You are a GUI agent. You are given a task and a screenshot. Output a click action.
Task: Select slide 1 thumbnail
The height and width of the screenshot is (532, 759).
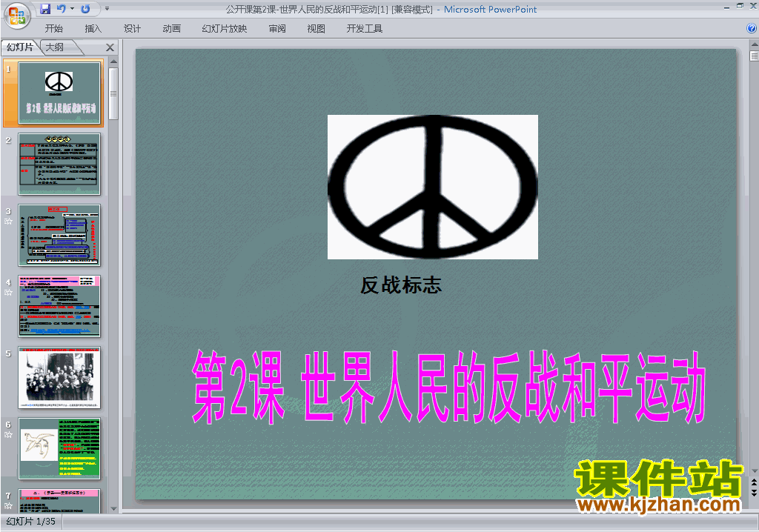coord(59,93)
